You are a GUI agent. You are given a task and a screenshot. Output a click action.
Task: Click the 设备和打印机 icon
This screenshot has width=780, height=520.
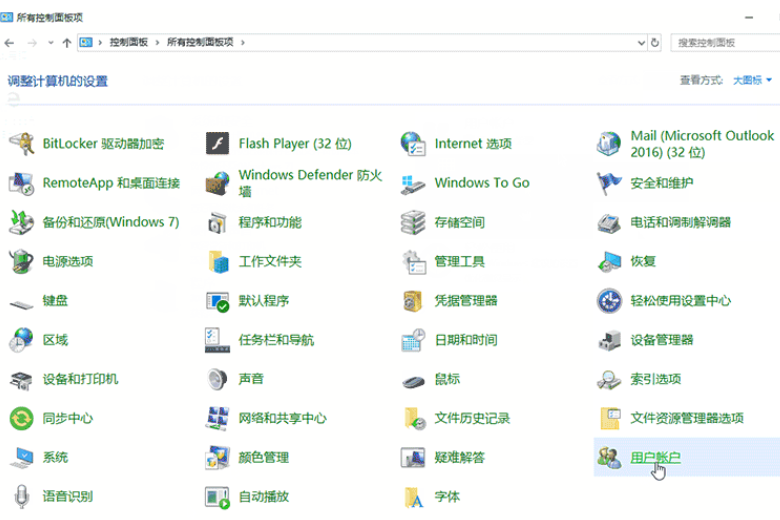tap(21, 380)
